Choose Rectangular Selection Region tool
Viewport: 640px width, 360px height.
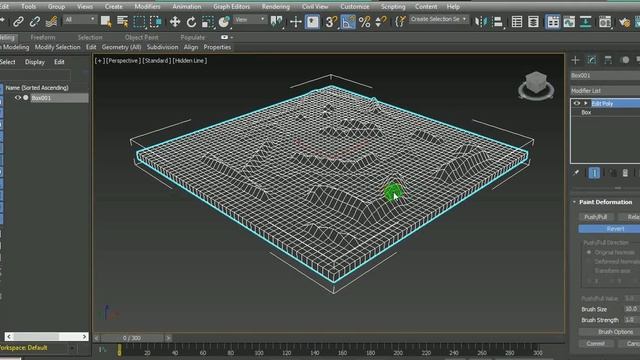(139, 22)
